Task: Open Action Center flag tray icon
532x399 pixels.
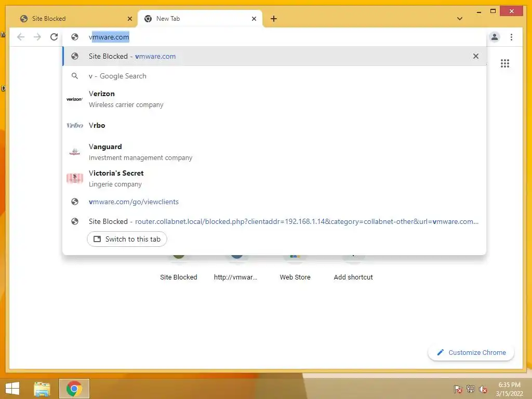Action: tap(458, 389)
